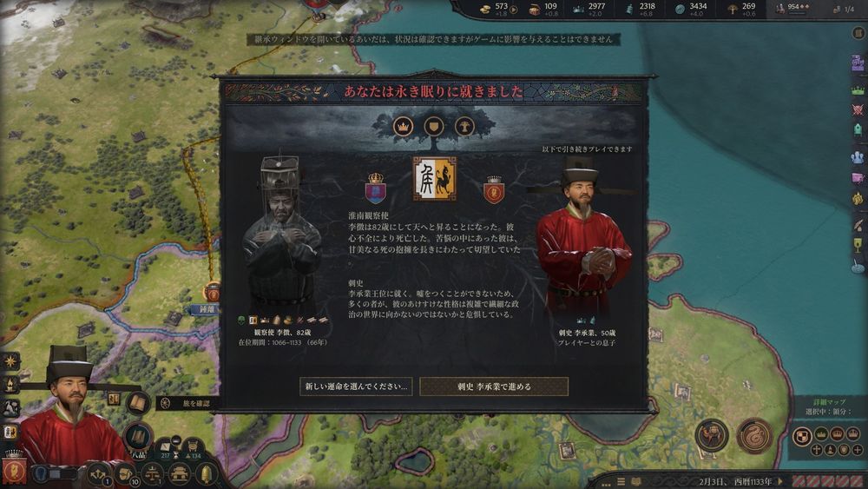The width and height of the screenshot is (868, 489).
Task: Open the dynasty house crest with lion emblem
Action: [435, 178]
